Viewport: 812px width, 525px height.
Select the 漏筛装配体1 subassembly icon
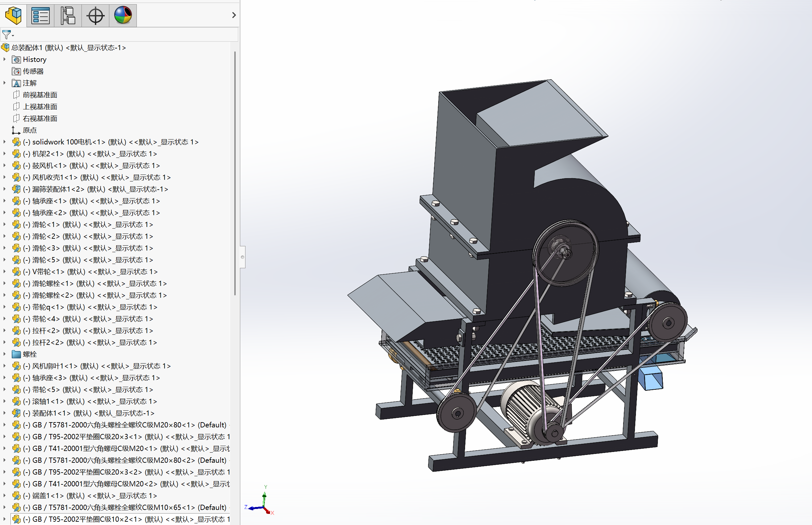coord(16,189)
